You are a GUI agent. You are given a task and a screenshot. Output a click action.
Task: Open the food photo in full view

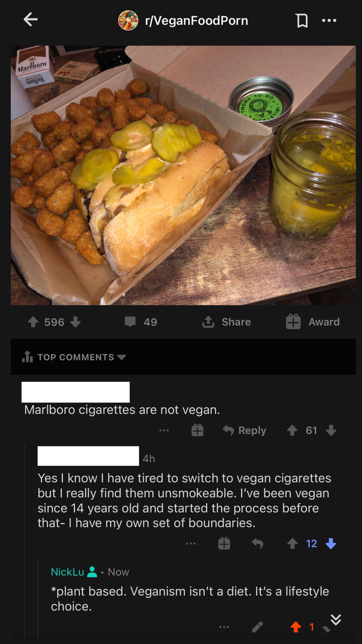click(183, 175)
